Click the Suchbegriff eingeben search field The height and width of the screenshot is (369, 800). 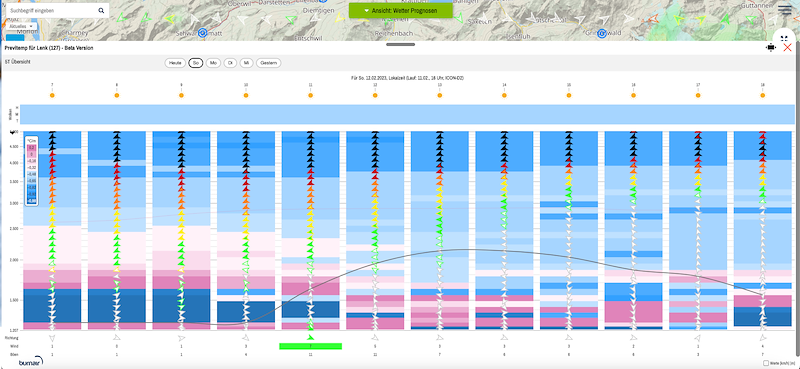[x=51, y=10]
